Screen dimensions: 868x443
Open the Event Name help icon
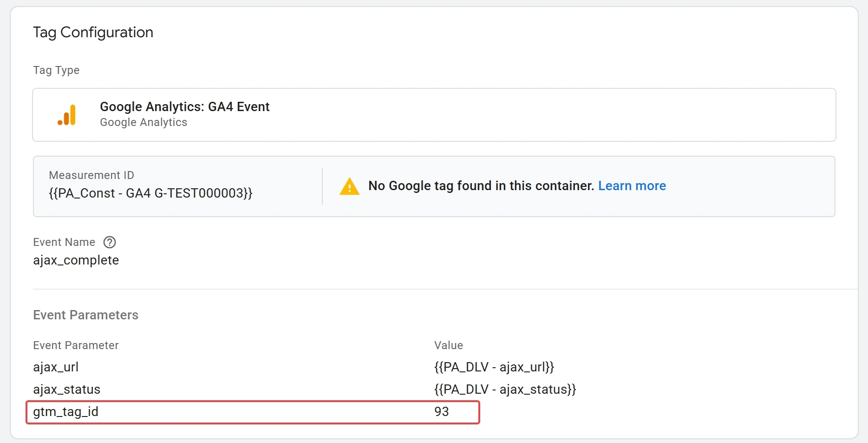[x=110, y=242]
